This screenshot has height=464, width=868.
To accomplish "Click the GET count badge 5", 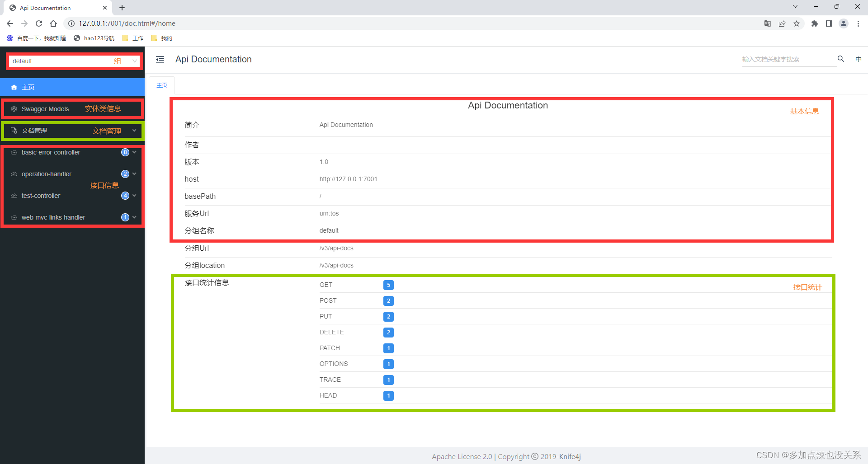I will click(x=388, y=285).
